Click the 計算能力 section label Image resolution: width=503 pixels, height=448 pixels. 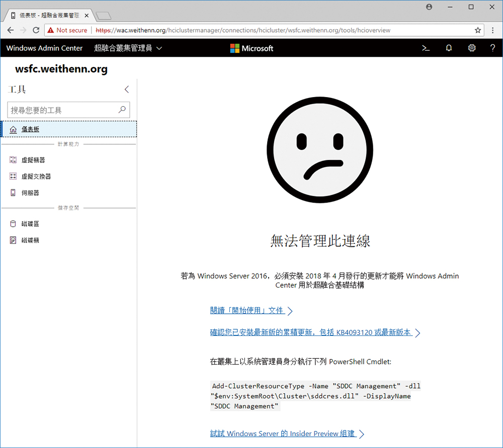pyautogui.click(x=68, y=144)
